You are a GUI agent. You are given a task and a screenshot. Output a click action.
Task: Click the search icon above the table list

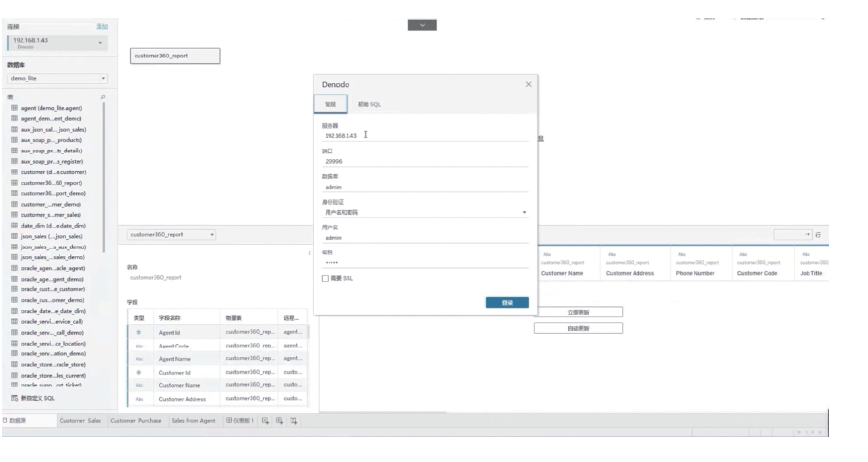(x=102, y=98)
